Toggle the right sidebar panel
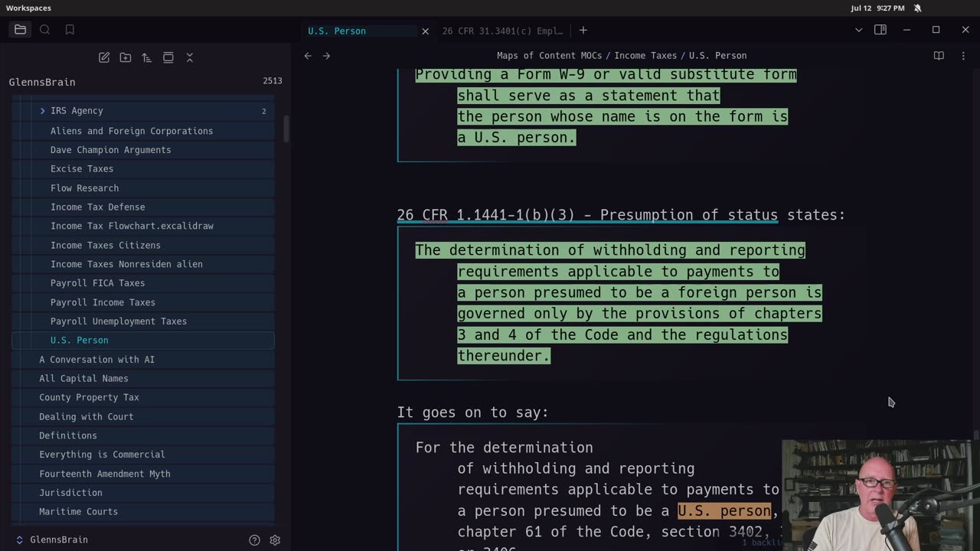 [x=880, y=30]
